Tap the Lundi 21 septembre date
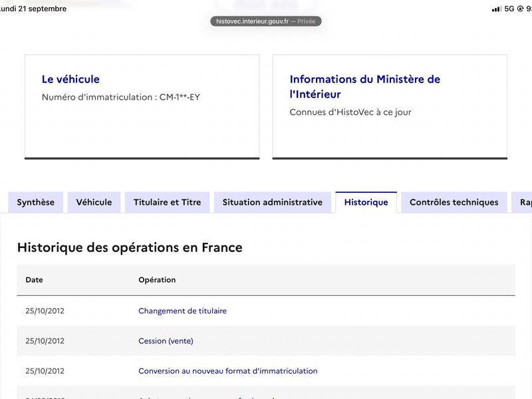This screenshot has width=532, height=399. tap(33, 9)
